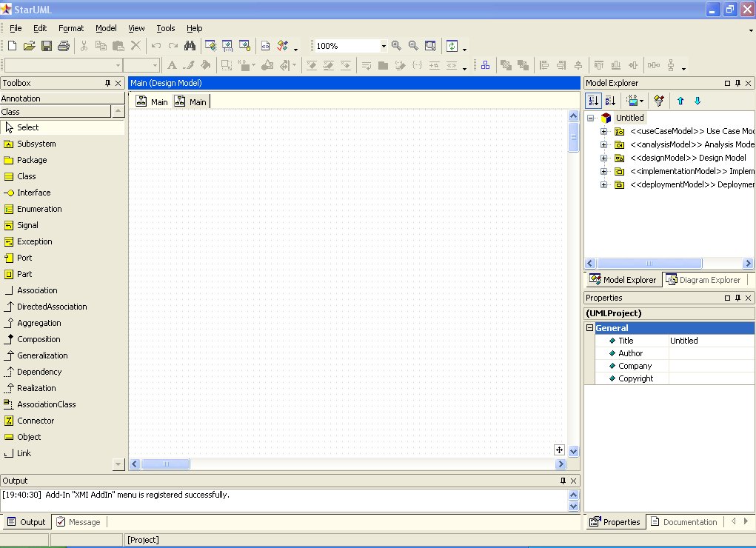Pin the Properties panel
Viewport: 756px width, 548px height.
(x=737, y=298)
